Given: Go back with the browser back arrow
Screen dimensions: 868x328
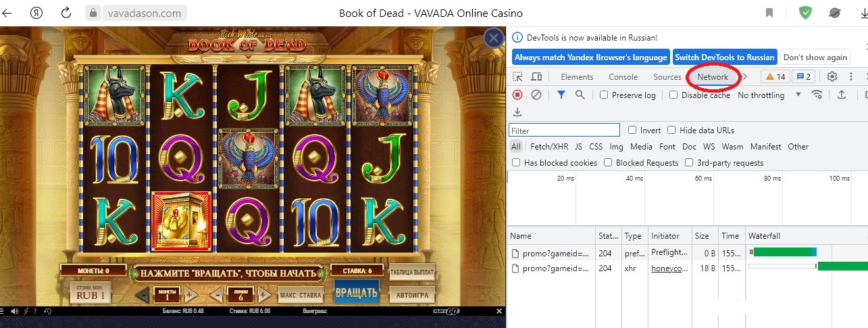Looking at the screenshot, I should click(x=7, y=13).
